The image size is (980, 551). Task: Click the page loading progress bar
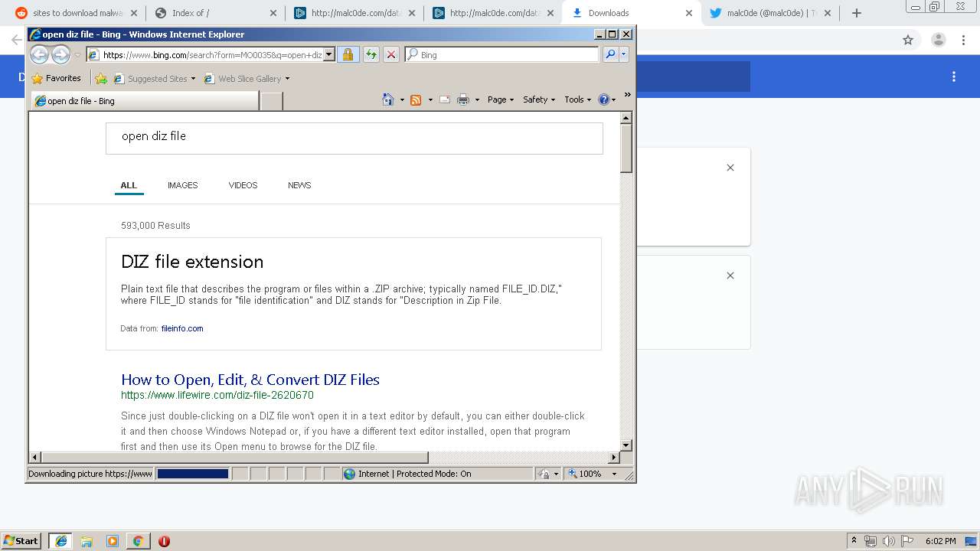click(x=193, y=474)
